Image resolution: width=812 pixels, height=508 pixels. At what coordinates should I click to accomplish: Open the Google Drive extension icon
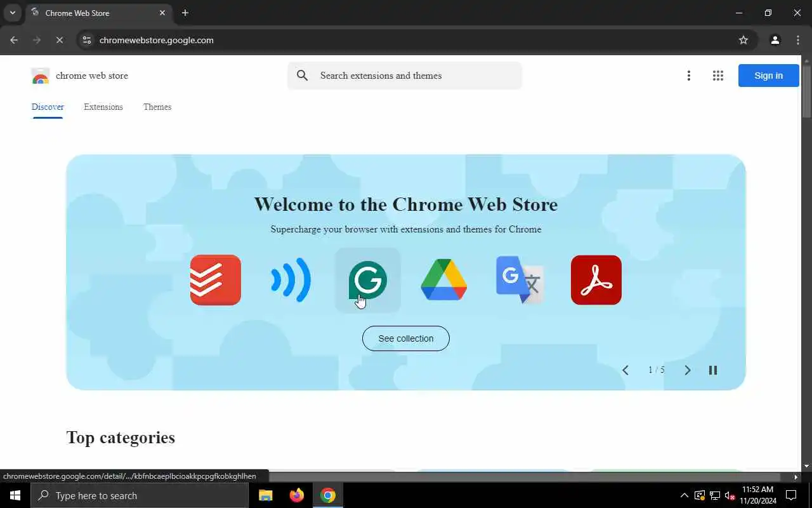(444, 280)
